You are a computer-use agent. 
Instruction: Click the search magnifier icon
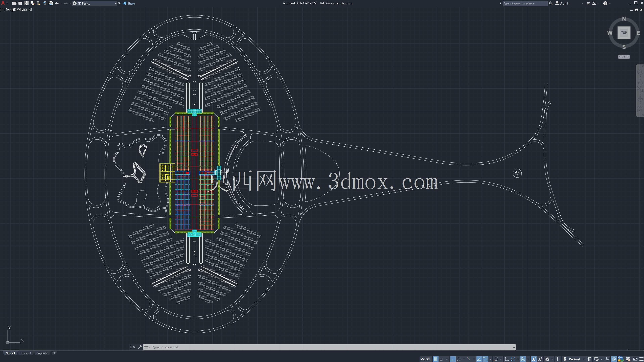click(x=551, y=3)
